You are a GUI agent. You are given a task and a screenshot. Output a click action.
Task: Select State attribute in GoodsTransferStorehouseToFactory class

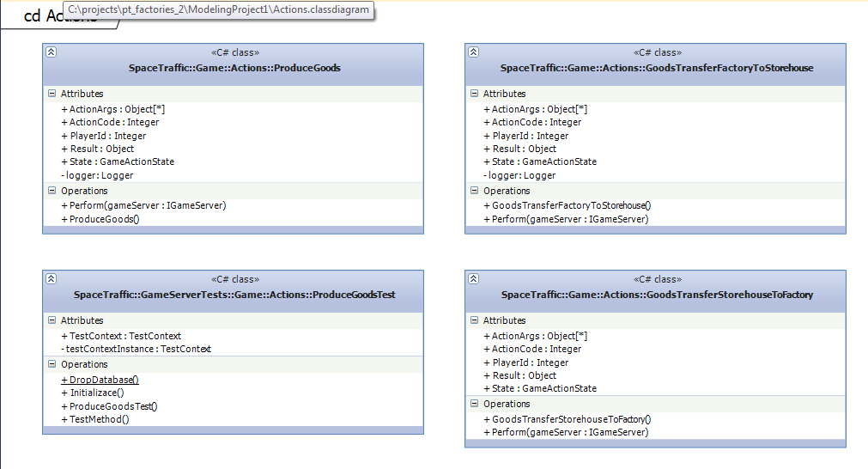point(540,389)
